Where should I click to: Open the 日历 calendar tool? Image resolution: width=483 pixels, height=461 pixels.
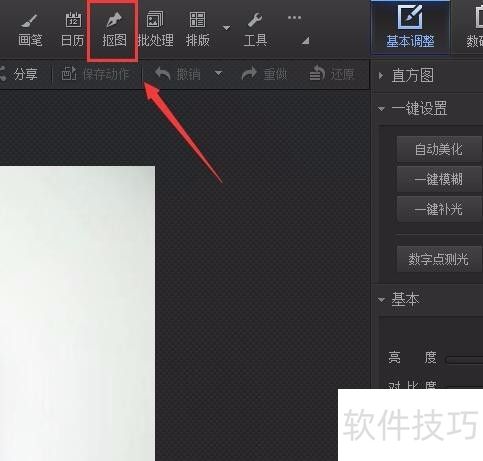[x=73, y=30]
